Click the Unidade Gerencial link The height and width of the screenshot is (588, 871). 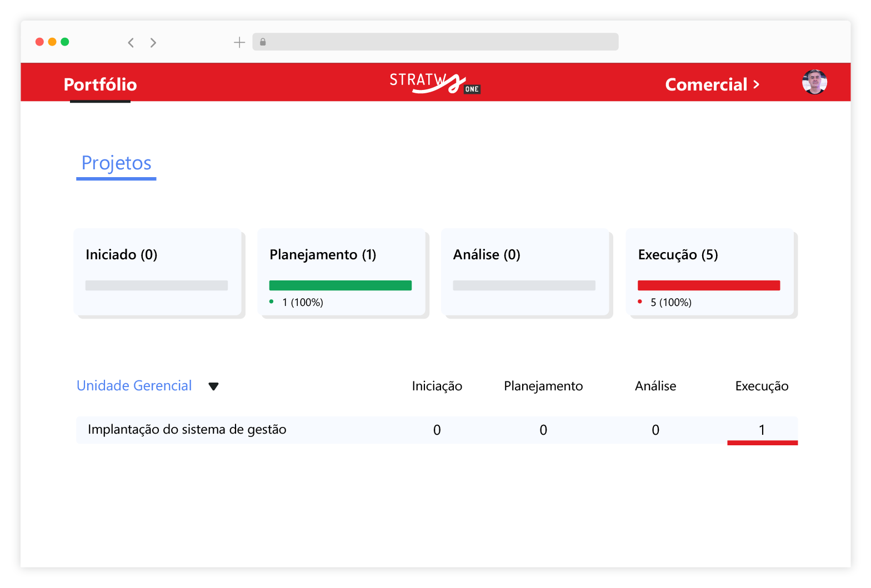(x=134, y=386)
